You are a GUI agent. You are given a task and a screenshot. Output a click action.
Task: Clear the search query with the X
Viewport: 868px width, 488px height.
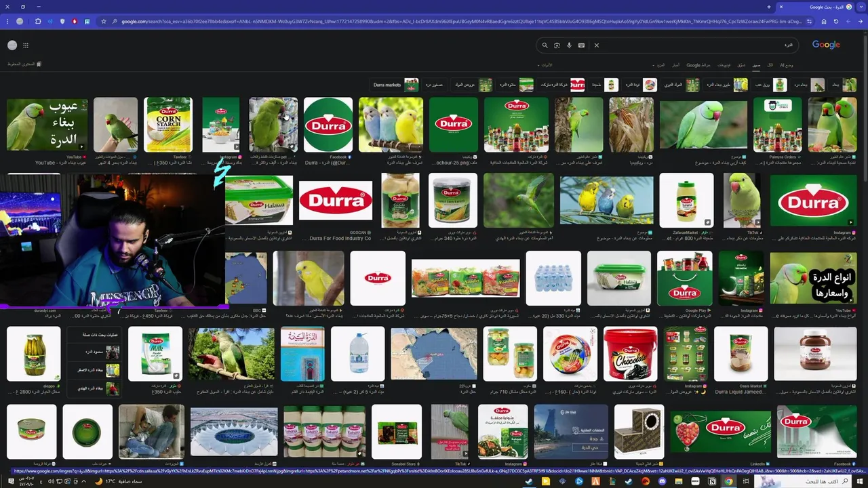[x=597, y=45]
